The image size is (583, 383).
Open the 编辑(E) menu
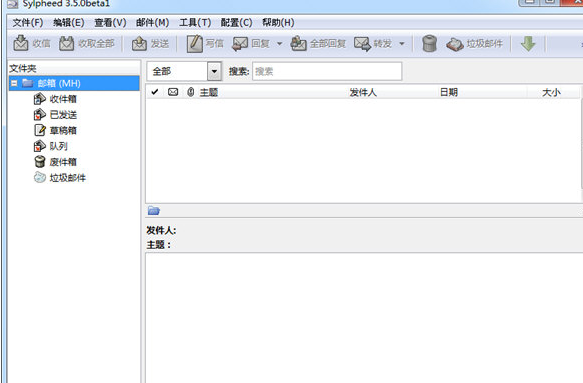[x=69, y=23]
